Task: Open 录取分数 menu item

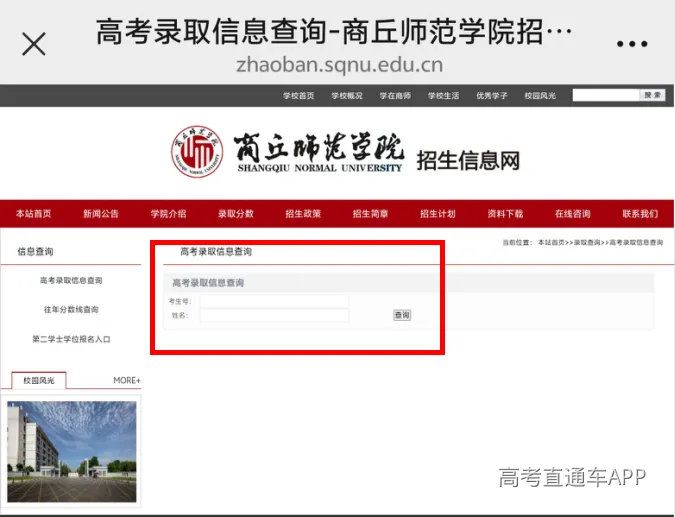Action: point(235,214)
